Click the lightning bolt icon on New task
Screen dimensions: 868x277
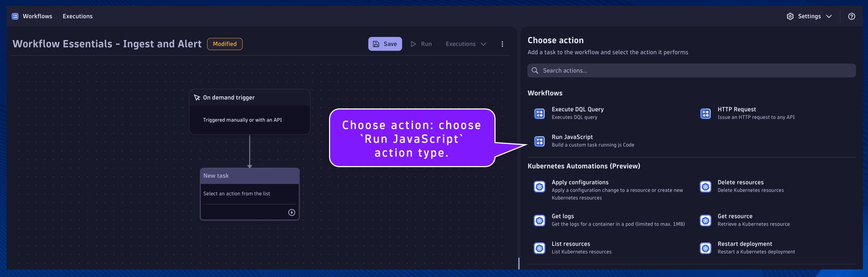point(291,212)
